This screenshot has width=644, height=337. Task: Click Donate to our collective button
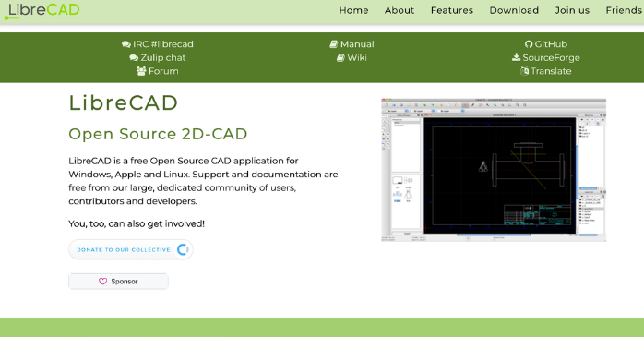pyautogui.click(x=131, y=249)
